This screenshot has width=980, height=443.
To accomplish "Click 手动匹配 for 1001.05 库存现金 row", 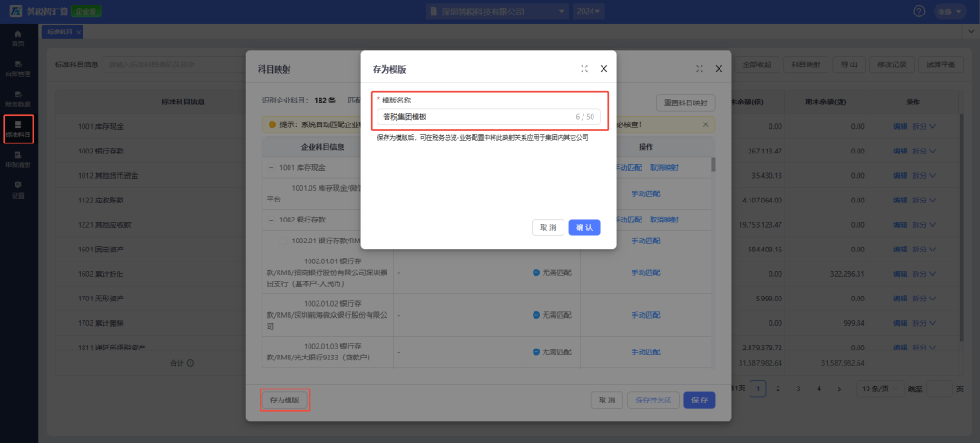I will point(646,193).
